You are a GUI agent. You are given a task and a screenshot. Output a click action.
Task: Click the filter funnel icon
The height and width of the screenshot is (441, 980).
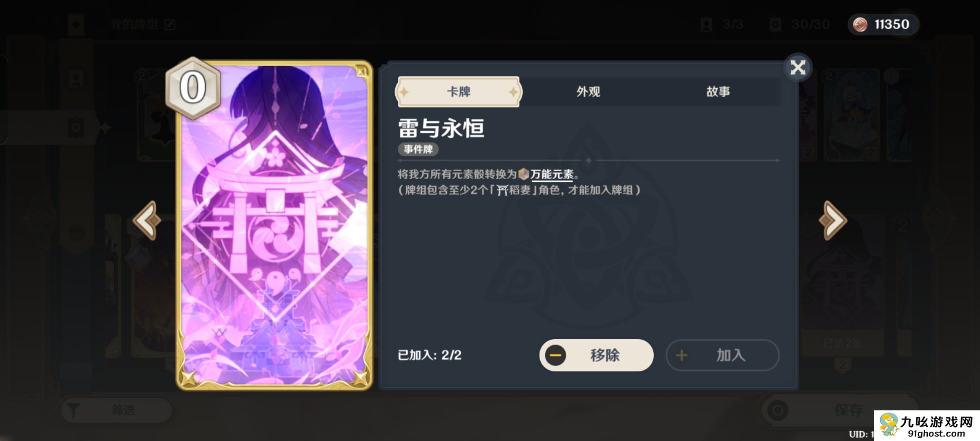pos(73,410)
